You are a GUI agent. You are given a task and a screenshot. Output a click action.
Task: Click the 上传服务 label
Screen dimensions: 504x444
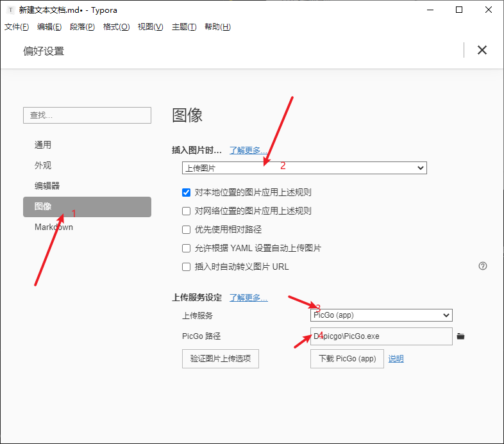(197, 316)
